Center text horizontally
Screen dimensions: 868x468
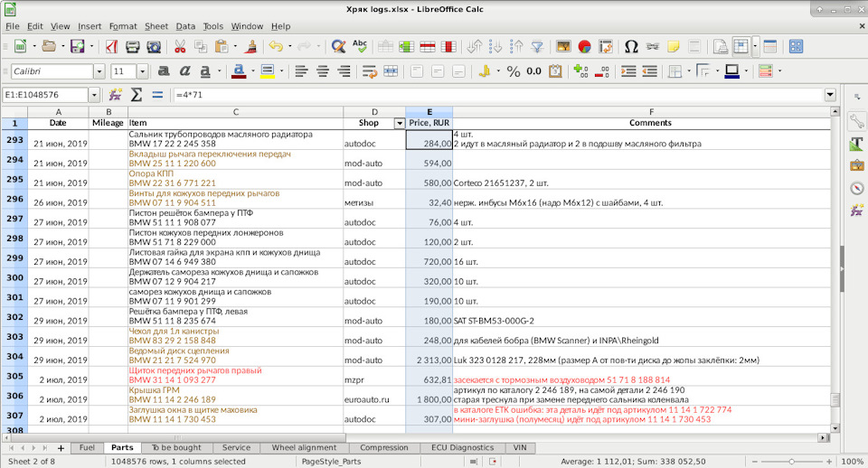(x=322, y=71)
